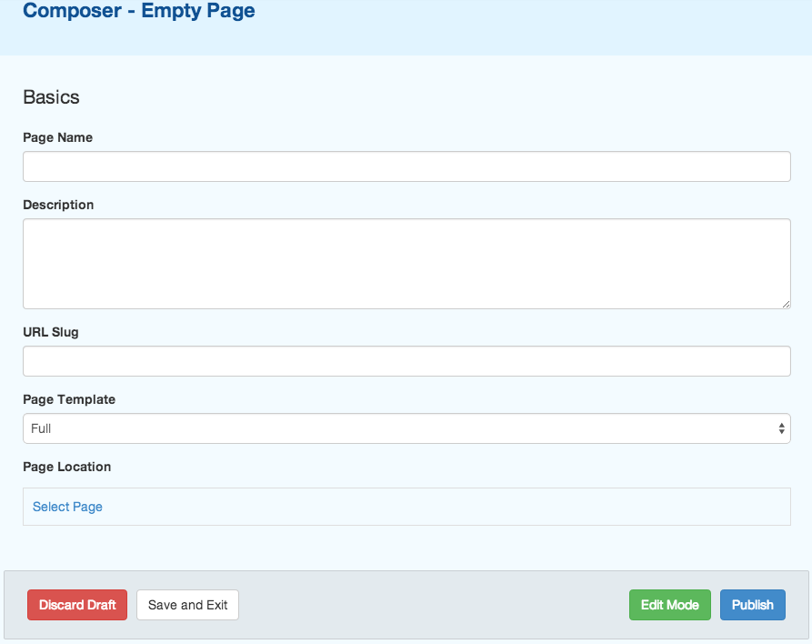812x644 pixels.
Task: Click the Page Location label
Action: (x=66, y=467)
